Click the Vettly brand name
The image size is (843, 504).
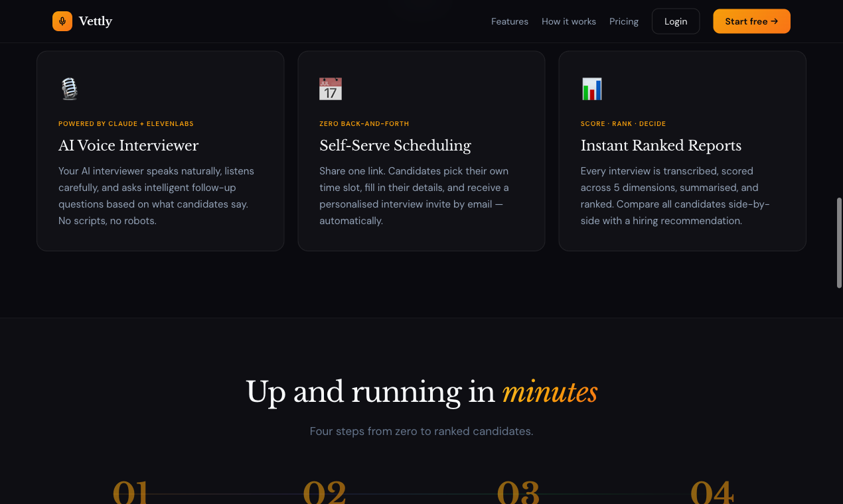tap(96, 21)
